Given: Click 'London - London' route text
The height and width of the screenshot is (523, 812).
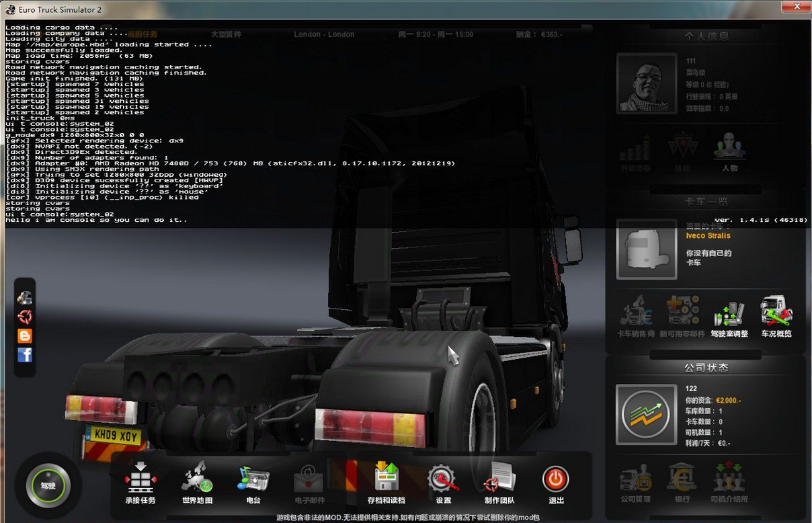Looking at the screenshot, I should (324, 34).
